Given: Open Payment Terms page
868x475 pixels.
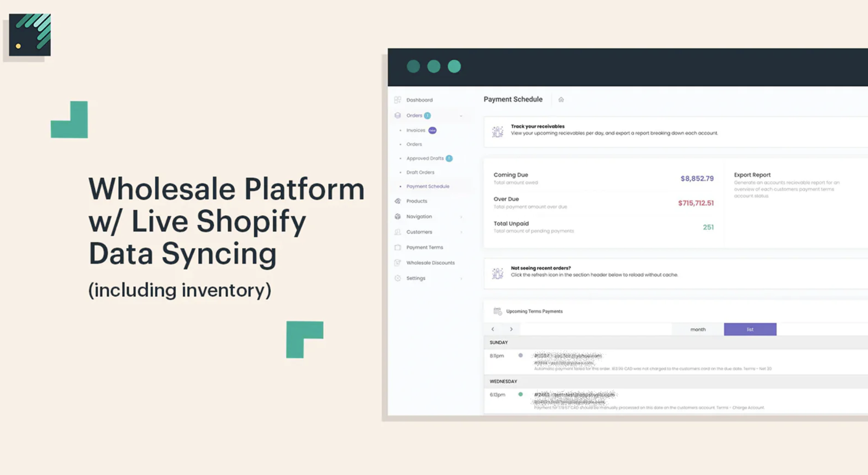Looking at the screenshot, I should coord(424,247).
